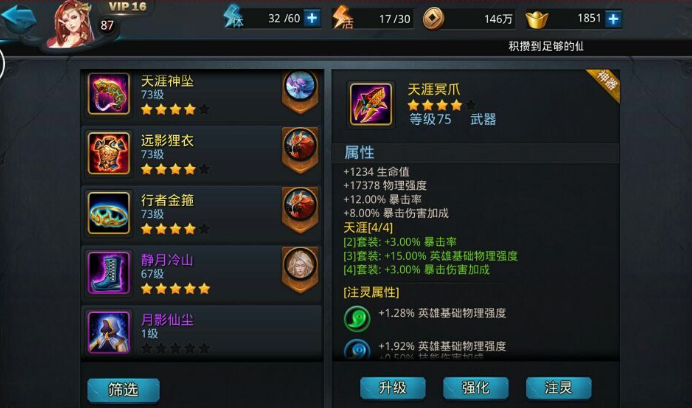
Task: Click the 强化 enhance button
Action: point(476,388)
